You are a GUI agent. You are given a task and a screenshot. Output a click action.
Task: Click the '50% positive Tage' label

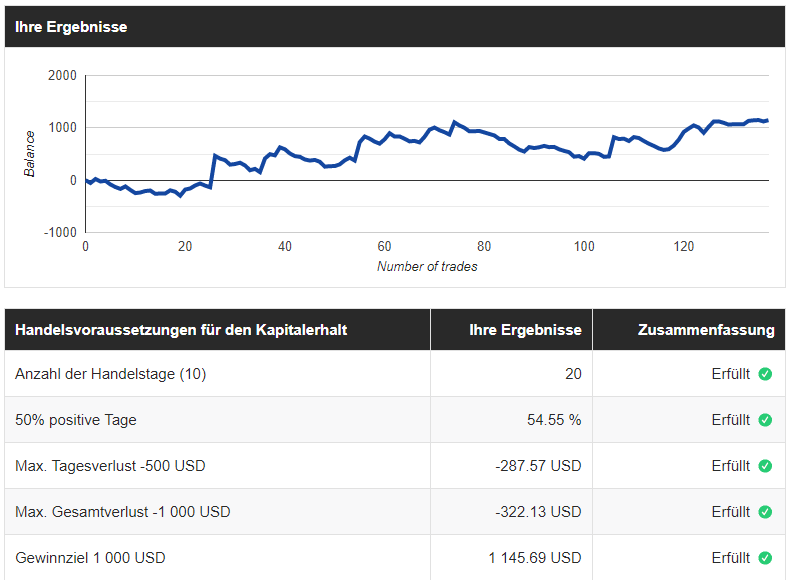coord(76,420)
